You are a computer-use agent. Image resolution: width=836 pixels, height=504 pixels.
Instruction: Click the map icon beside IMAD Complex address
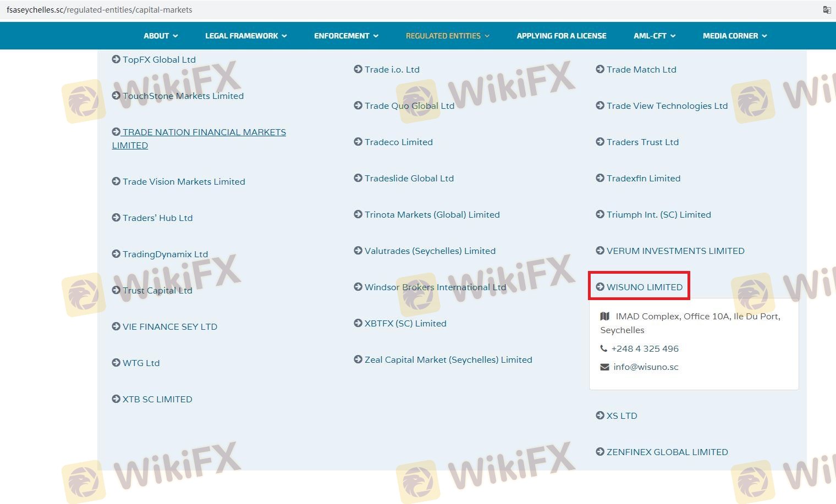pos(605,316)
